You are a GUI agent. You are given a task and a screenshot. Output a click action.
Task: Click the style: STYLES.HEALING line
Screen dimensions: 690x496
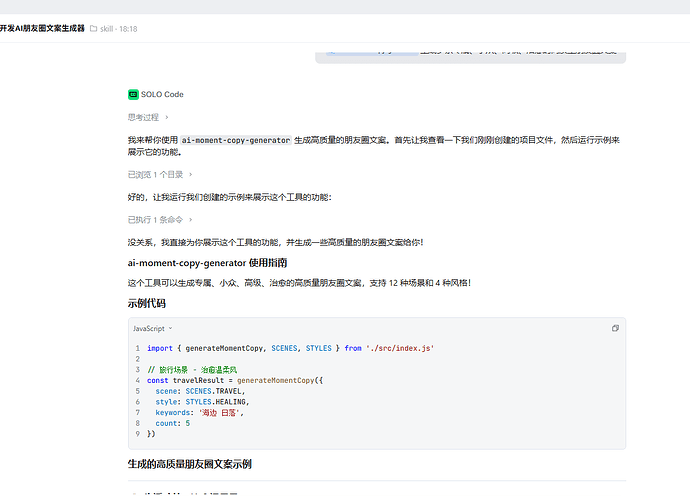click(202, 402)
